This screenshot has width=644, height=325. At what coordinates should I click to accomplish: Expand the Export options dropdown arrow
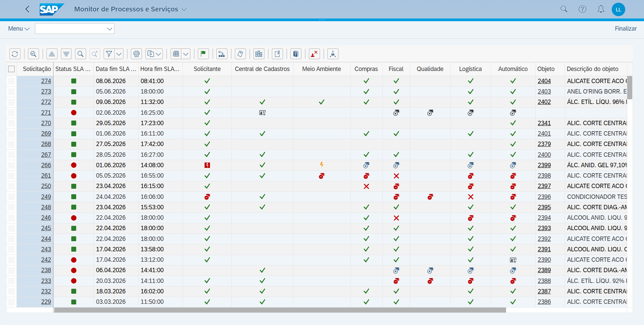click(x=159, y=54)
